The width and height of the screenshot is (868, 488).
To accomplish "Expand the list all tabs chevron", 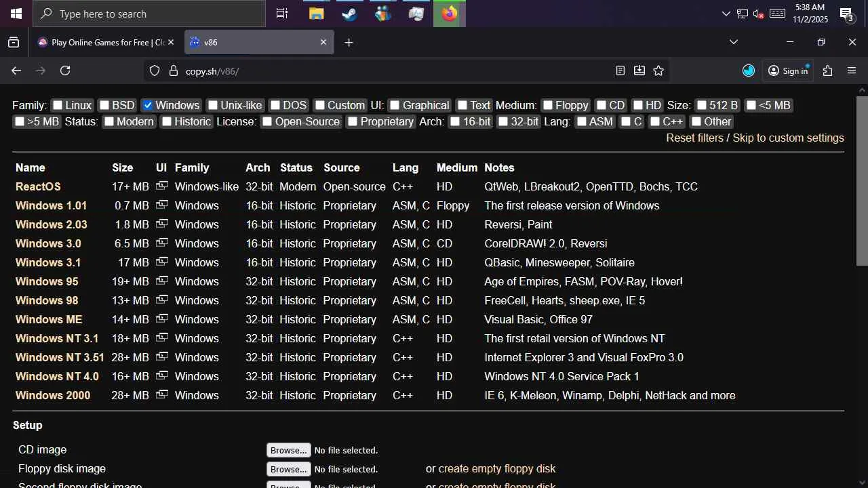I will (x=734, y=42).
